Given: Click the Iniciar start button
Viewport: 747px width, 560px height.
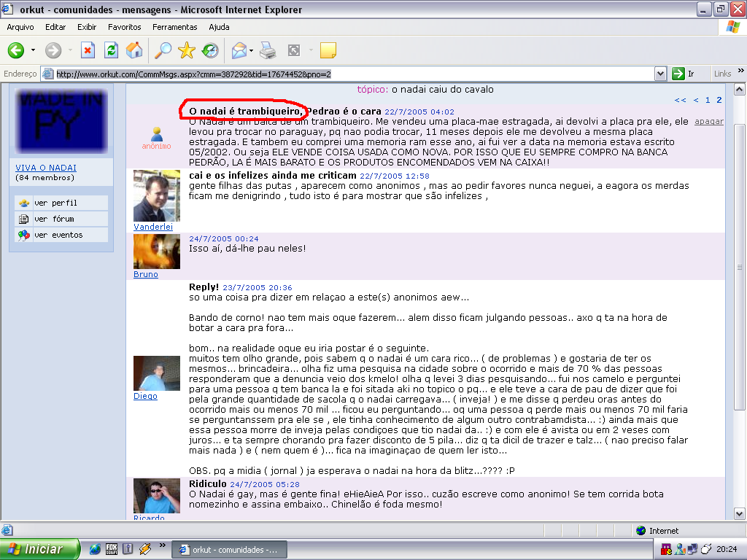Looking at the screenshot, I should pos(39,550).
